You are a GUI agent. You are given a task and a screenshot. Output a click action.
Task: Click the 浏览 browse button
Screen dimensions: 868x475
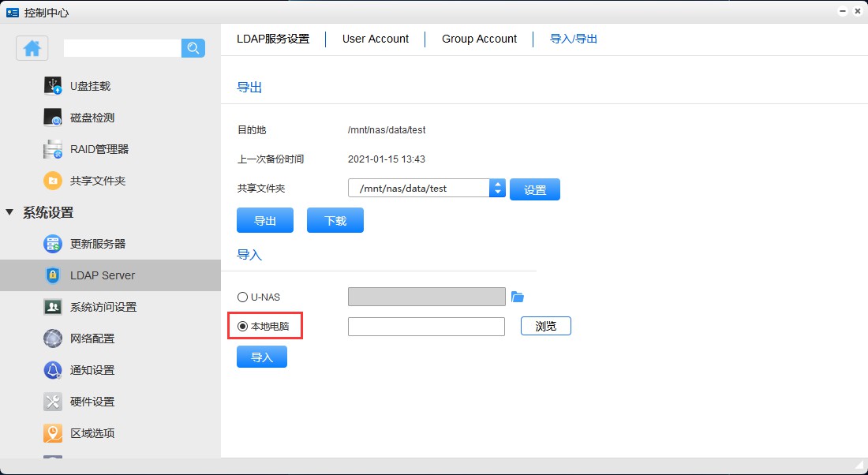pos(545,326)
